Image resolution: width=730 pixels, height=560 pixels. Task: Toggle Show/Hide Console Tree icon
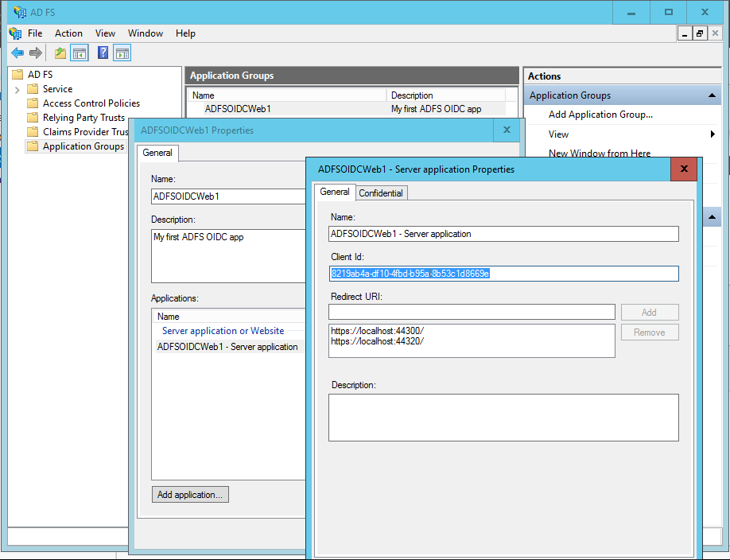(80, 53)
